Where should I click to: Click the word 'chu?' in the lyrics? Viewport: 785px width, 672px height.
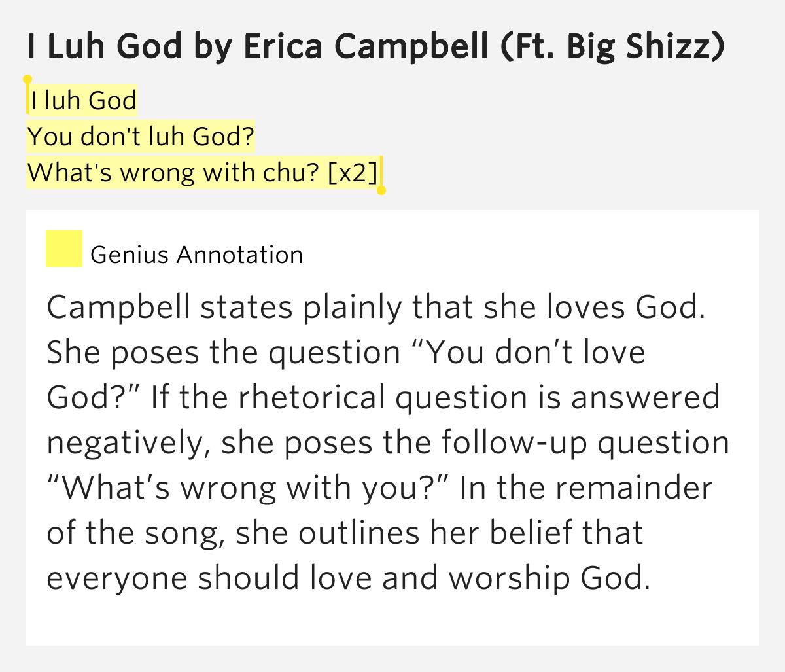[291, 173]
